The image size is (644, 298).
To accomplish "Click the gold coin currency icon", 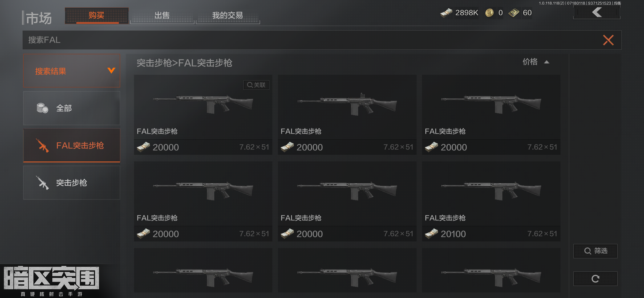I will (489, 13).
